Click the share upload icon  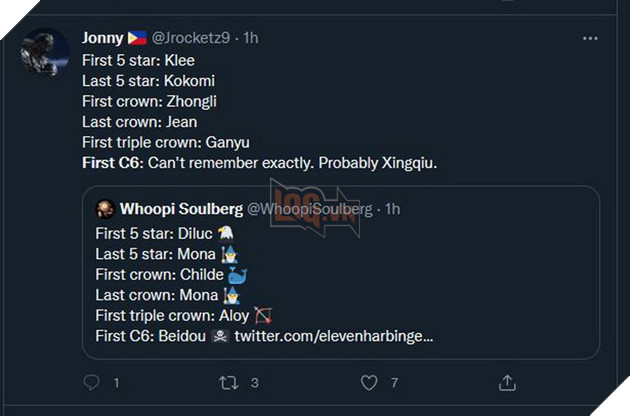(x=507, y=382)
